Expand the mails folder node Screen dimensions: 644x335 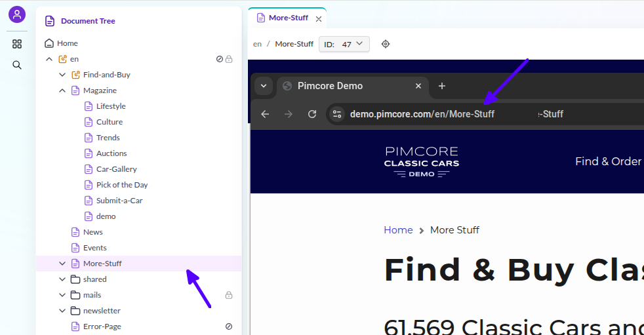(x=62, y=295)
